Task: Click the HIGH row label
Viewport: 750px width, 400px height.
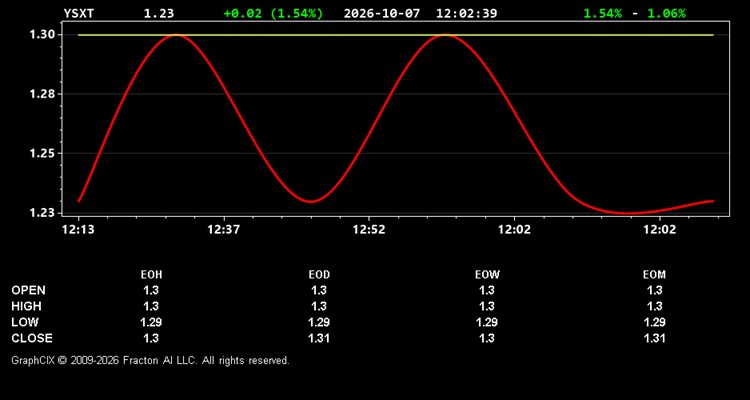Action: 26,306
